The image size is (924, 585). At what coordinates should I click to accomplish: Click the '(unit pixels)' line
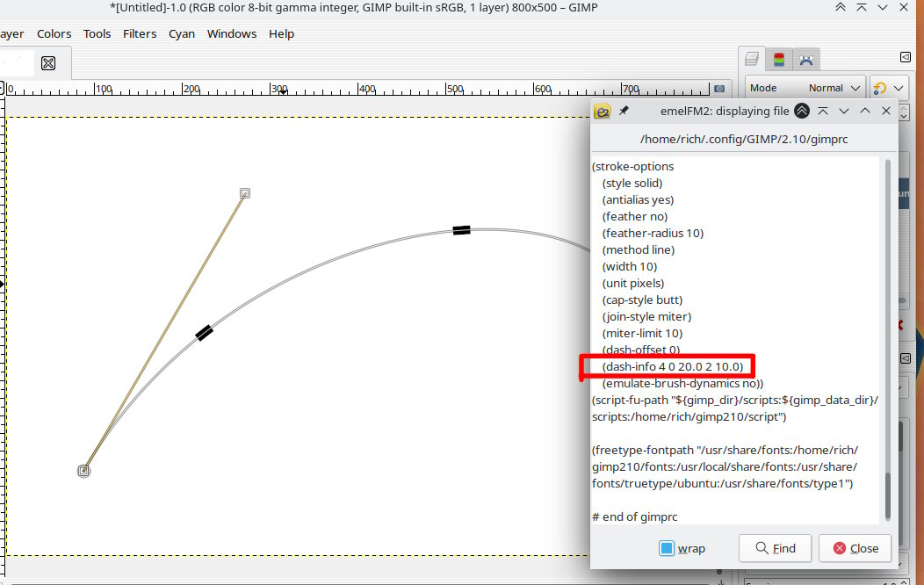click(633, 284)
